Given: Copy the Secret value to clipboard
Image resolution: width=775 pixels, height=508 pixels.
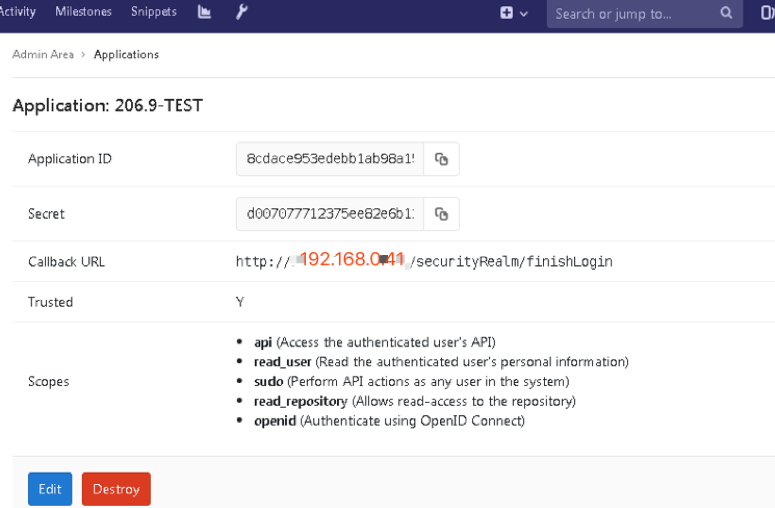Looking at the screenshot, I should (441, 214).
